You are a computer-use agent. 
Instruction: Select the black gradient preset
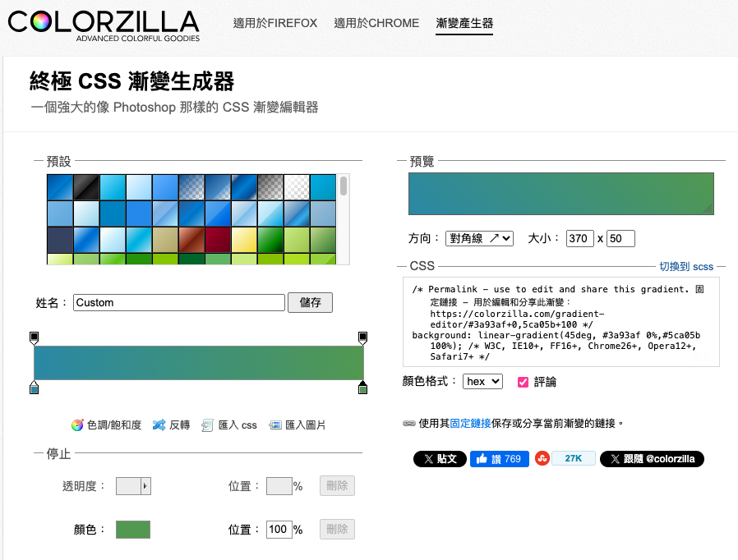tap(86, 187)
